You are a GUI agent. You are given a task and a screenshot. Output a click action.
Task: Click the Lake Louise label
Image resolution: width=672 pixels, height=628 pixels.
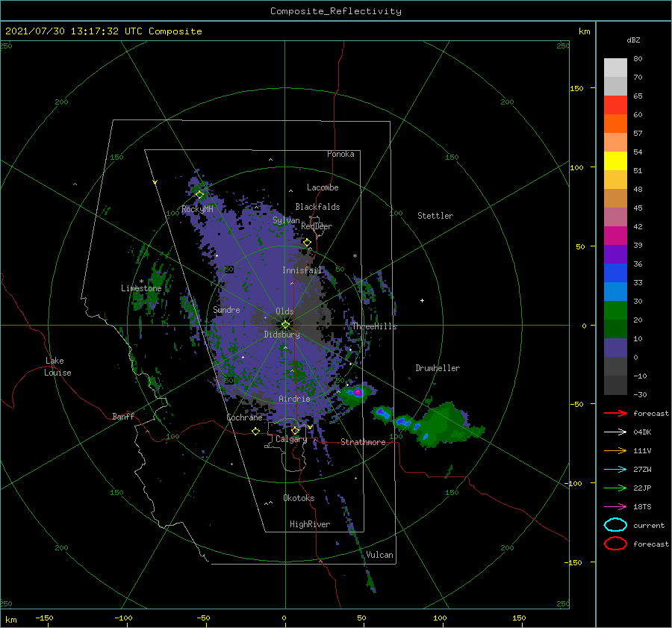tap(57, 367)
